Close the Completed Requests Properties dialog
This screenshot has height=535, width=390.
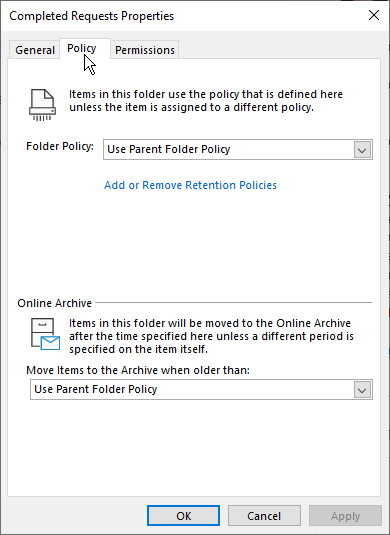pyautogui.click(x=374, y=15)
